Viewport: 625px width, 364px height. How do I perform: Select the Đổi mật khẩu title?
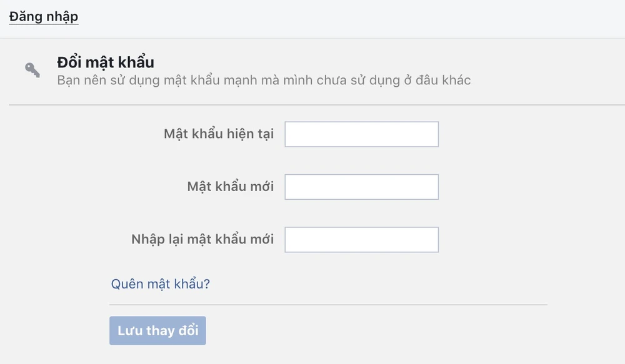point(105,62)
